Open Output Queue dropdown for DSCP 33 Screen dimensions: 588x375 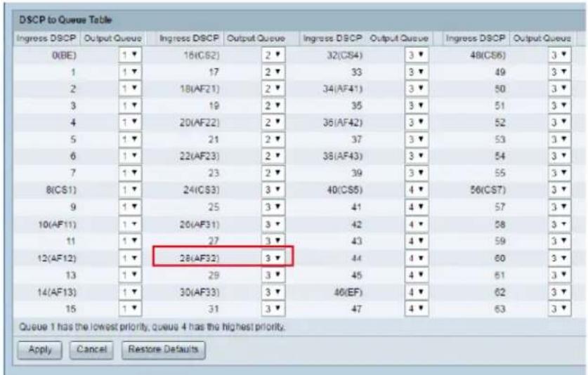[x=417, y=72]
